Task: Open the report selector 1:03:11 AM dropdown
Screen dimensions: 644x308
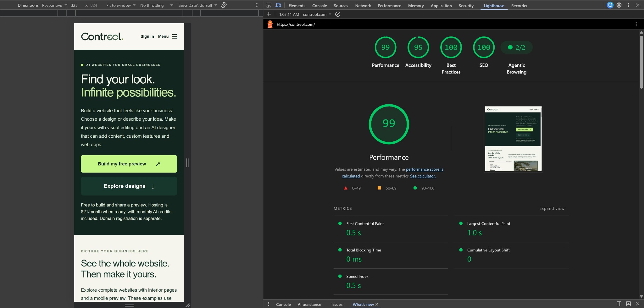Action: 305,14
